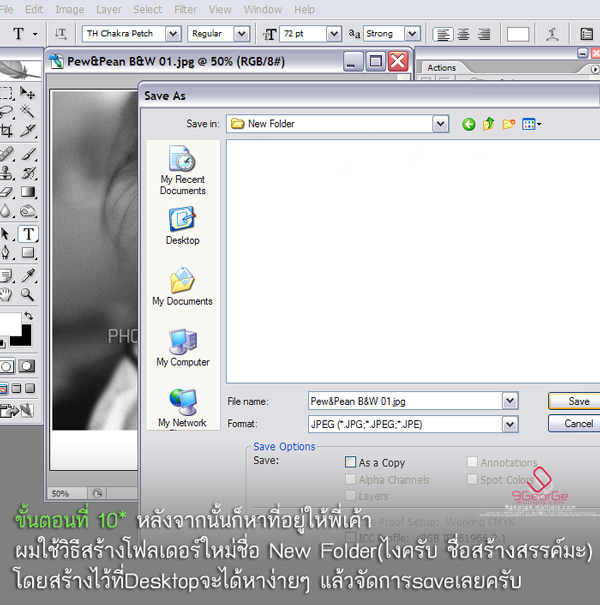Select the History Brush tool

(28, 173)
